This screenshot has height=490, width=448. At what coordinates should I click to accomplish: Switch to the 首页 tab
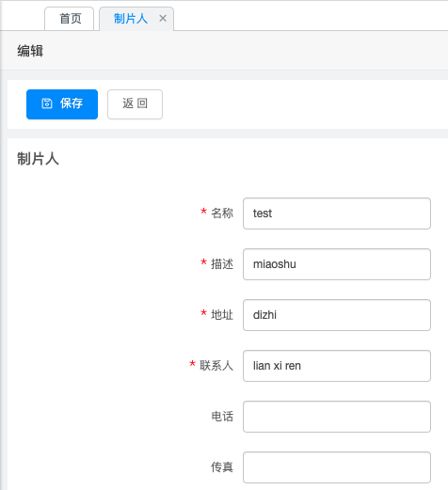tap(70, 19)
